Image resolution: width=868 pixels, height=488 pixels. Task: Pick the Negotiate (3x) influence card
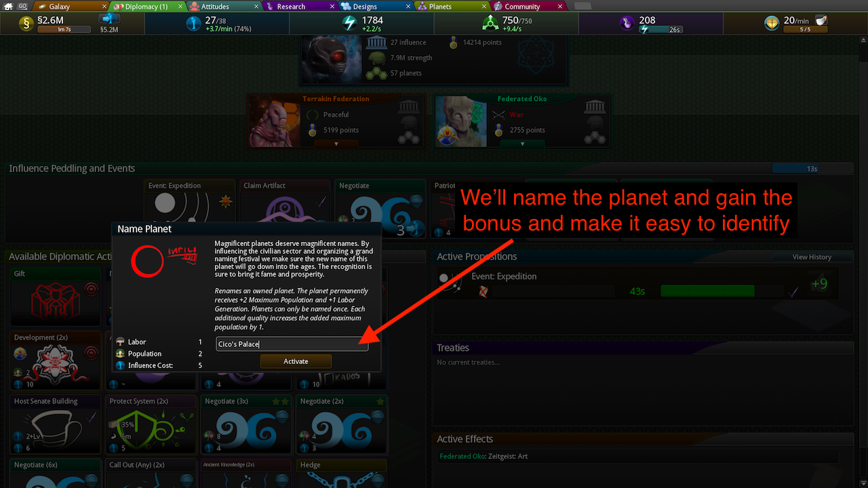coord(246,424)
